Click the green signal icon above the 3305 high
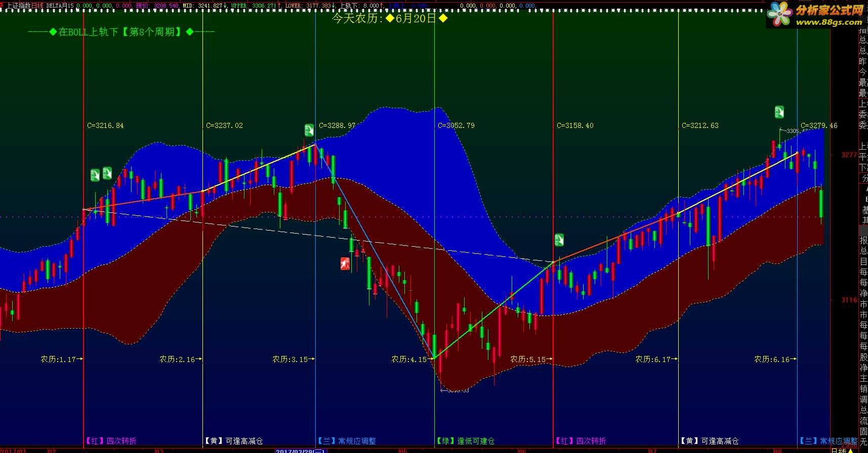Viewport: 868px width, 453px height. pyautogui.click(x=779, y=112)
